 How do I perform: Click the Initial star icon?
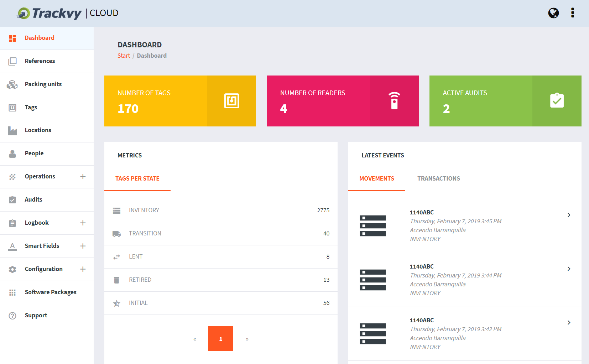(116, 303)
